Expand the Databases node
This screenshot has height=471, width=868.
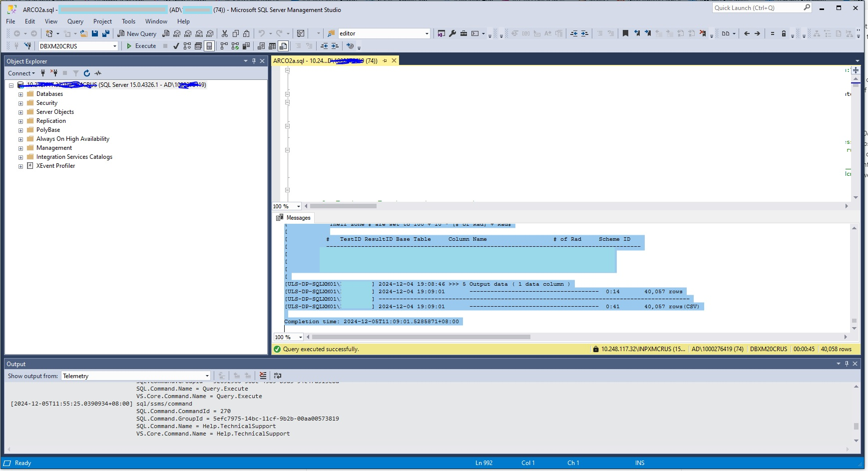click(20, 94)
